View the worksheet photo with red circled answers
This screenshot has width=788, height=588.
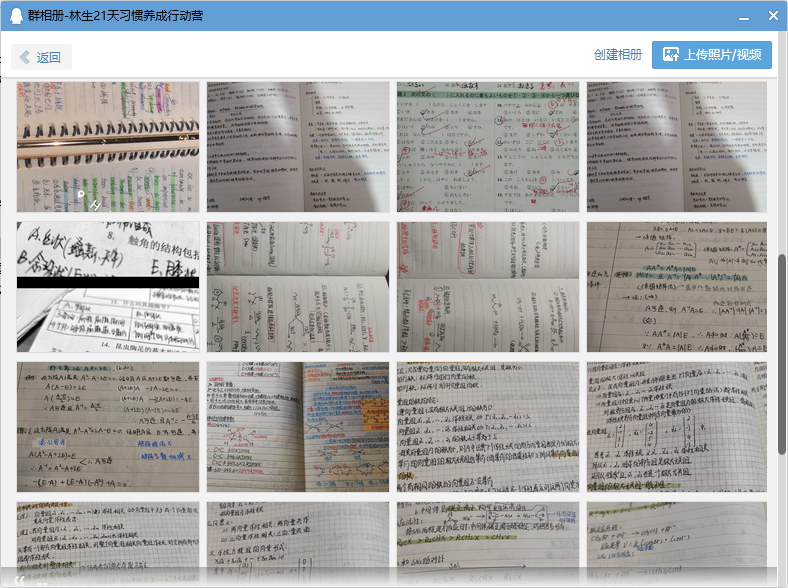pyautogui.click(x=487, y=146)
